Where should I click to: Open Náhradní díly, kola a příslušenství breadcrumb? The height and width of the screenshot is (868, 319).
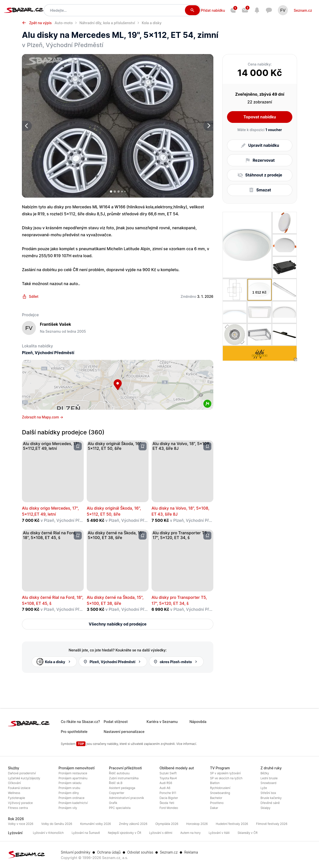pyautogui.click(x=107, y=23)
